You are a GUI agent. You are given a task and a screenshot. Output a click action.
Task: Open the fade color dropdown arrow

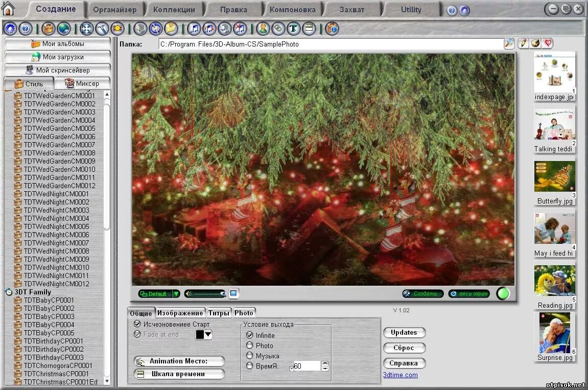pyautogui.click(x=208, y=334)
